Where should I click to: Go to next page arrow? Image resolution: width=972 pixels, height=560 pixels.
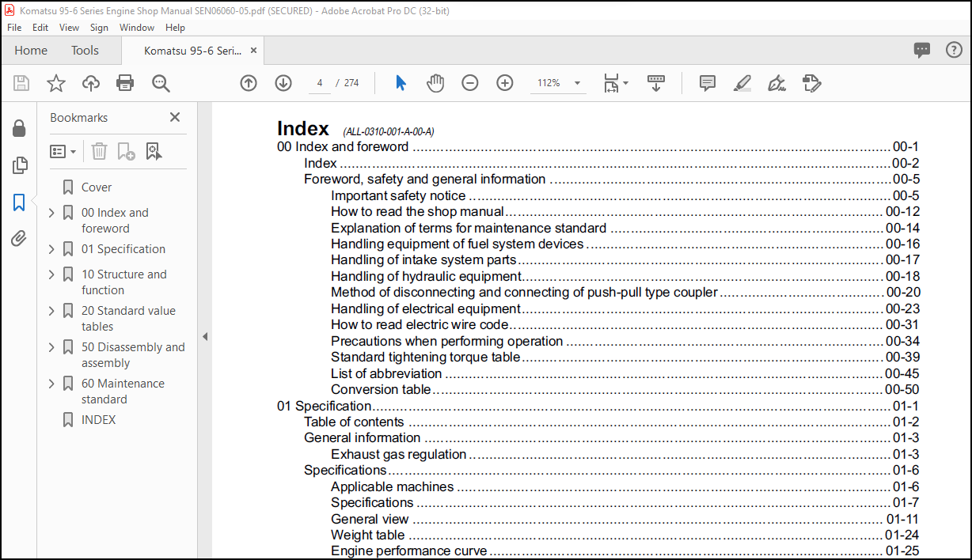tap(283, 83)
